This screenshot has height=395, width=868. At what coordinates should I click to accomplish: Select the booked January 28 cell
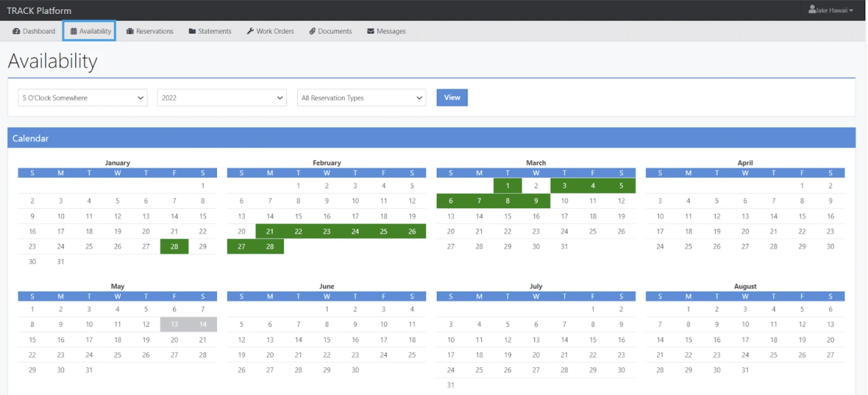(x=174, y=247)
